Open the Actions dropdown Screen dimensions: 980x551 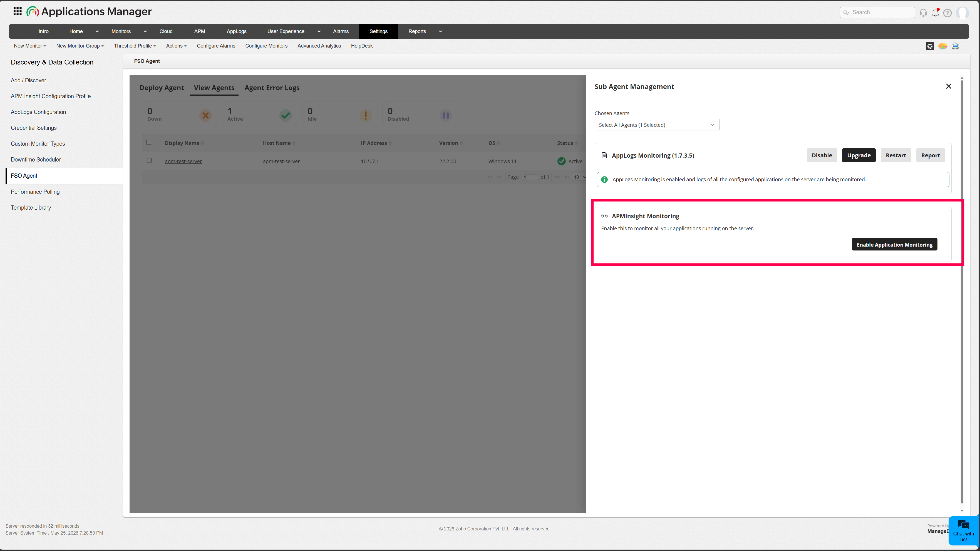click(177, 46)
